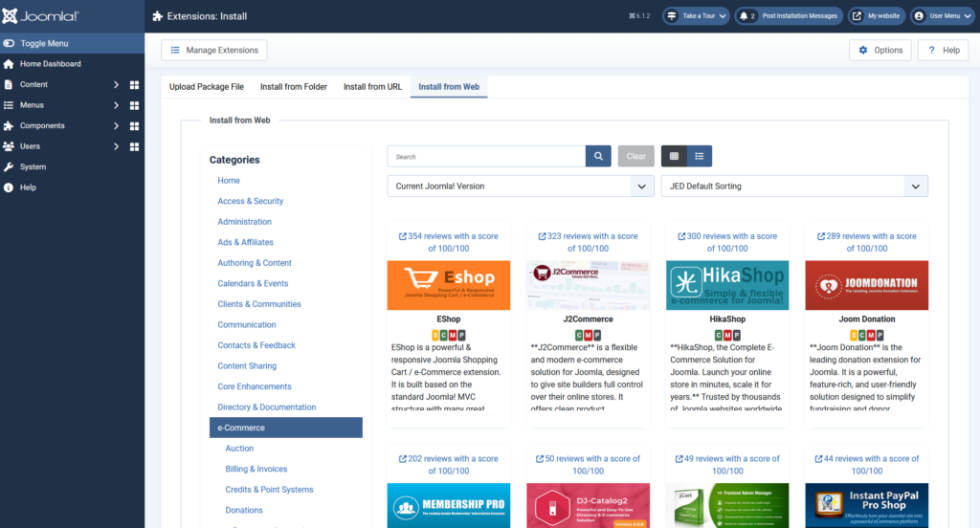Open Menus dashboard grid icon
The width and height of the screenshot is (980, 528).
coord(134,105)
